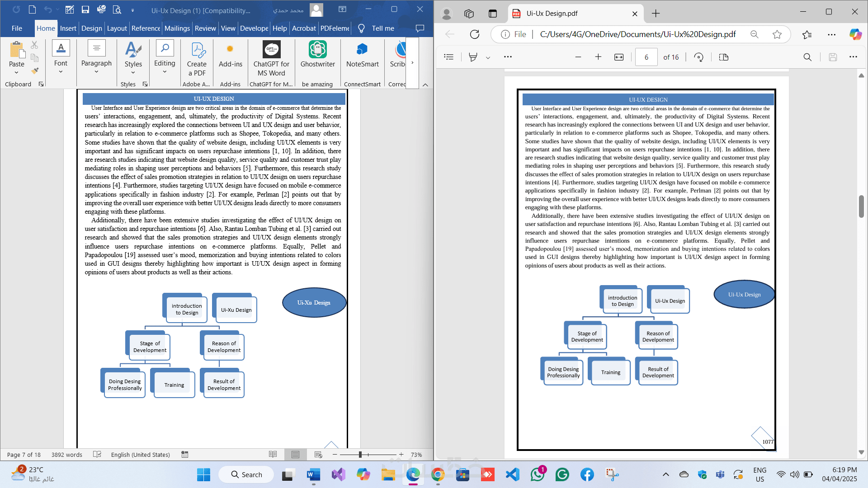Click the Ghostwriter ribbon icon

(317, 50)
